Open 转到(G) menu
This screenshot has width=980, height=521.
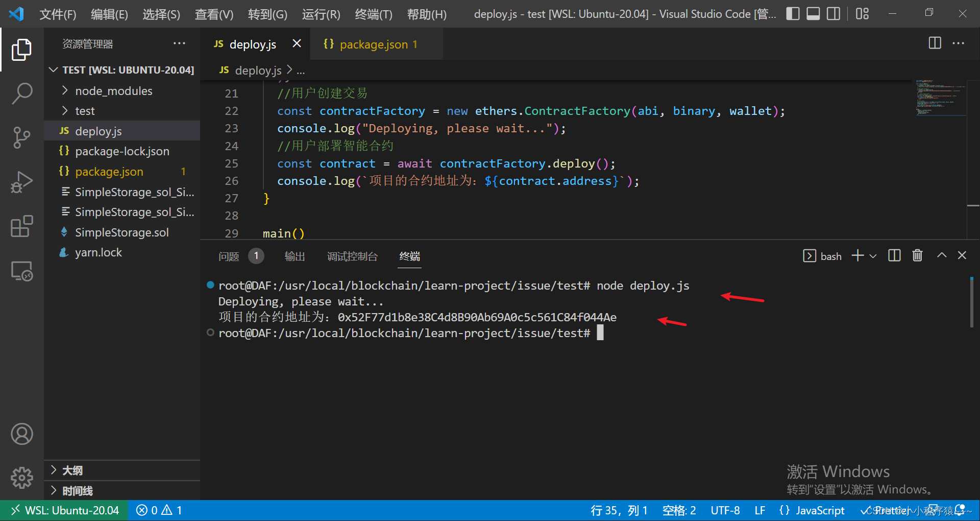pyautogui.click(x=267, y=14)
